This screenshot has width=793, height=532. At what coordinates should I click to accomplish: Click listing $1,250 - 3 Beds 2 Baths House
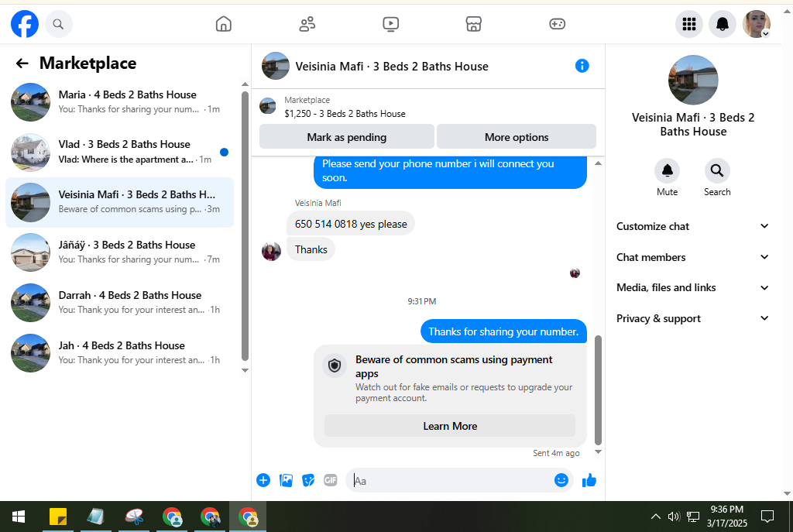(345, 114)
